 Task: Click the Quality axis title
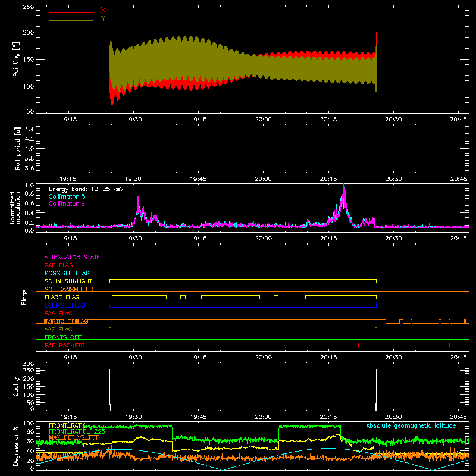(16, 386)
